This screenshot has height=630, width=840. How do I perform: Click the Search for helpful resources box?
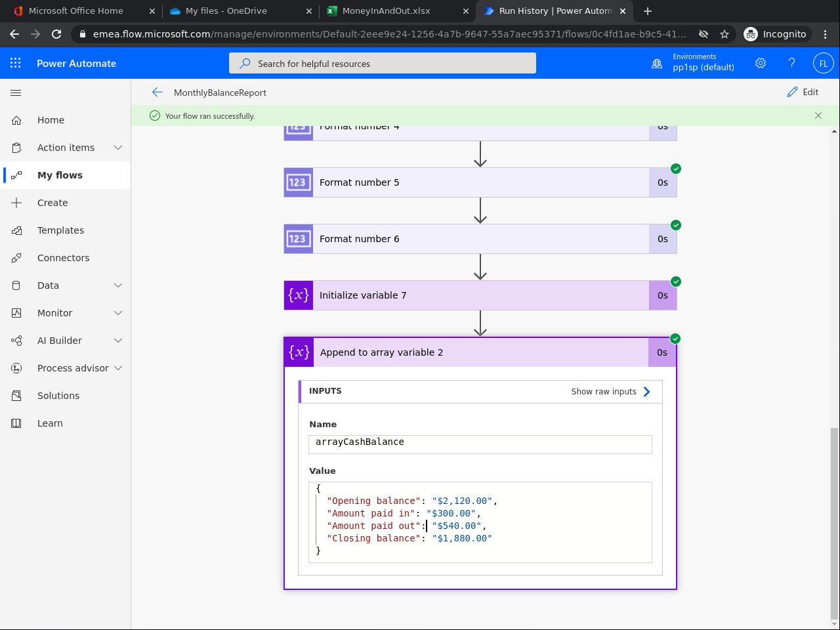pyautogui.click(x=383, y=64)
